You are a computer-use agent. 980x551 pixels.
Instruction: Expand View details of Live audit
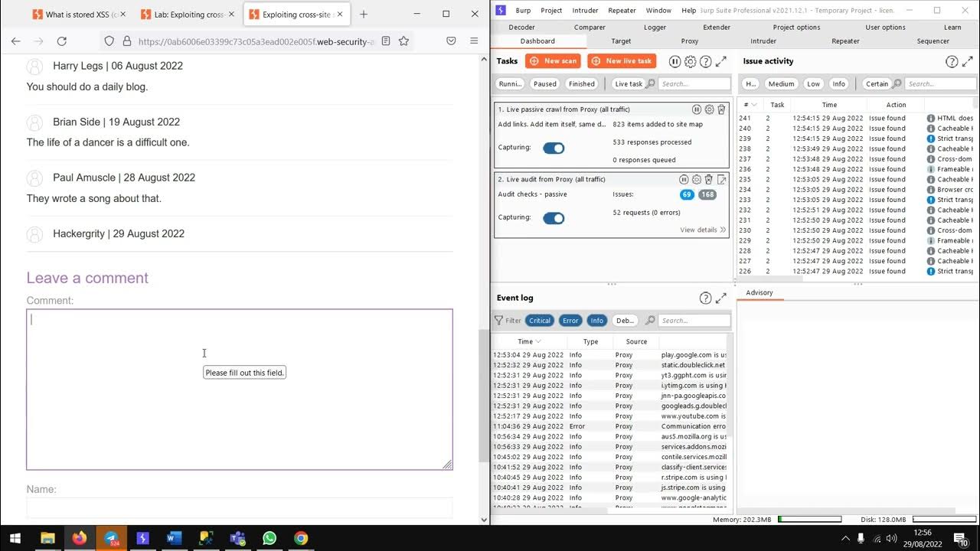tap(703, 230)
